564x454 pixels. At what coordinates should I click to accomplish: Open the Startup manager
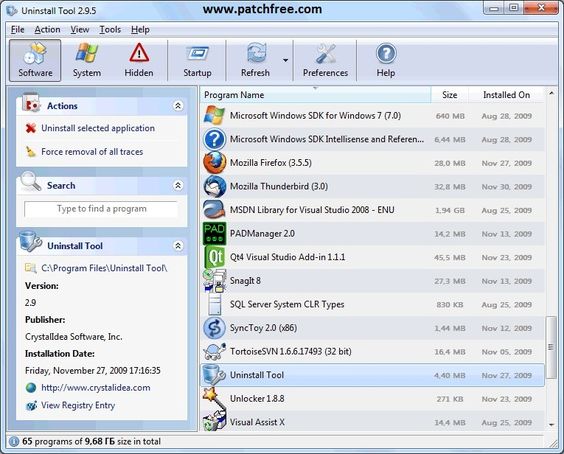pyautogui.click(x=197, y=60)
